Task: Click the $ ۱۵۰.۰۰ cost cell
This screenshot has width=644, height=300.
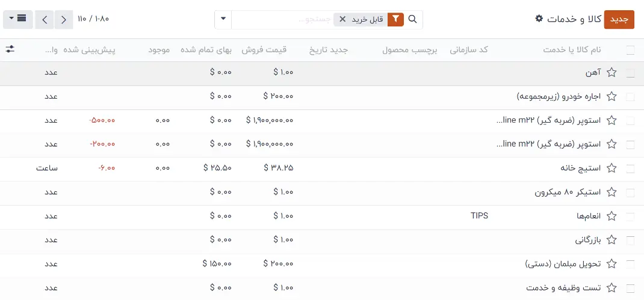Action: click(x=217, y=264)
